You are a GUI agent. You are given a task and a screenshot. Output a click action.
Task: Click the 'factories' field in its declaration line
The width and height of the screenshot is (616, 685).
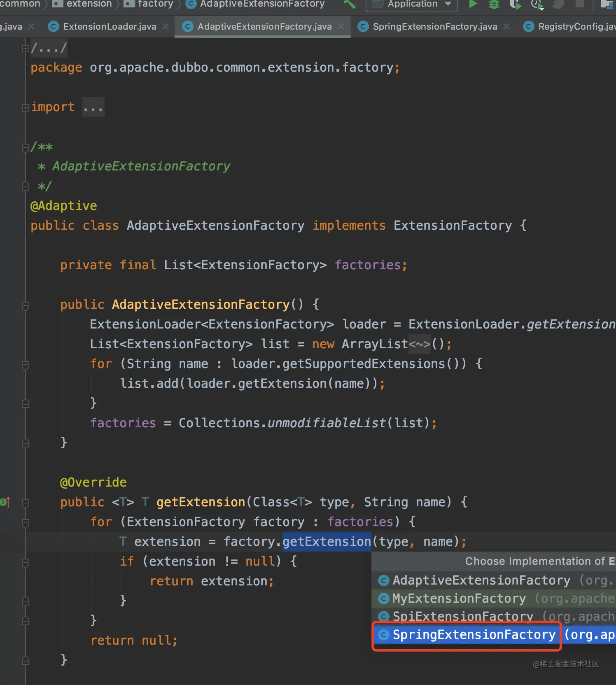pos(368,265)
